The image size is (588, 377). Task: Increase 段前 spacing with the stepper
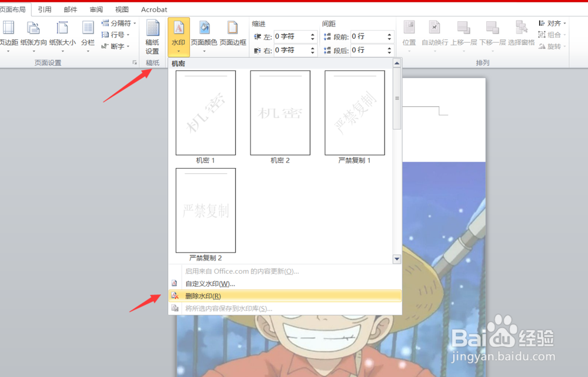[x=389, y=35]
